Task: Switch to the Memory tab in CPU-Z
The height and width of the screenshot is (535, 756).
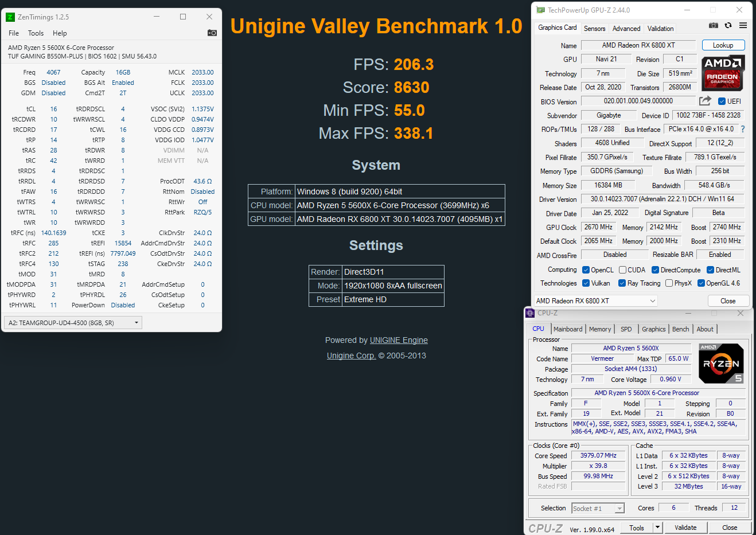Action: pyautogui.click(x=600, y=329)
